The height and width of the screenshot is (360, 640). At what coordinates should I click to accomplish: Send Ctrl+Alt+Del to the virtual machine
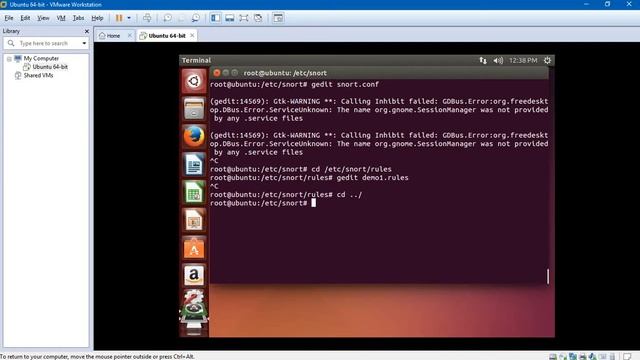147,18
